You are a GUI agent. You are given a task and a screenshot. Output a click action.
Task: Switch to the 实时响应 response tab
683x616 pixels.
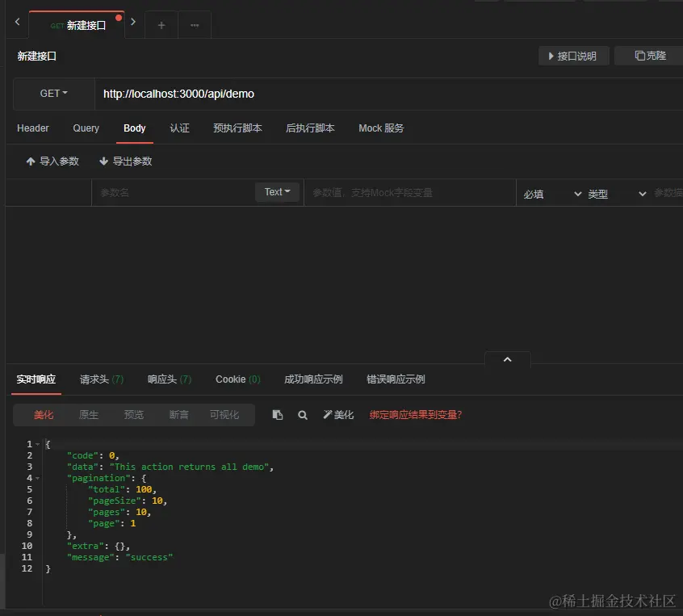pos(36,379)
